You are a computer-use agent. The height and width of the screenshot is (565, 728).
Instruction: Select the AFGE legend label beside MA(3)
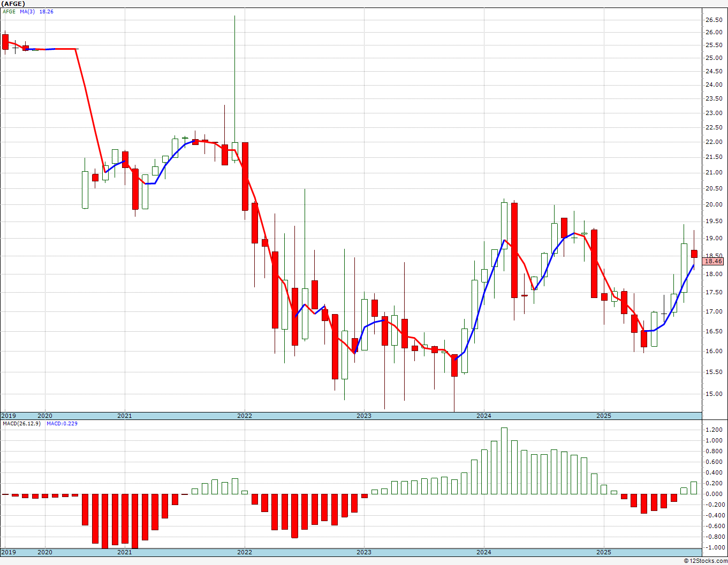coord(9,11)
